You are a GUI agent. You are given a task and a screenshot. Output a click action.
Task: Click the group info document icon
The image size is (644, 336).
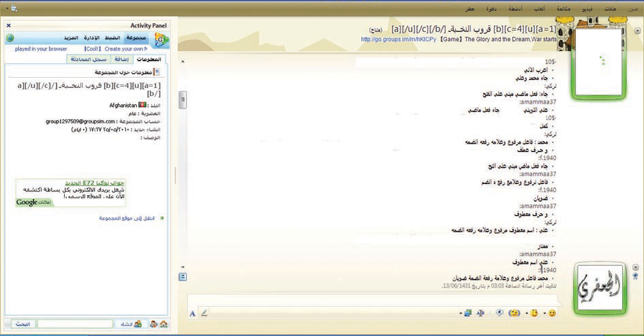[x=157, y=71]
